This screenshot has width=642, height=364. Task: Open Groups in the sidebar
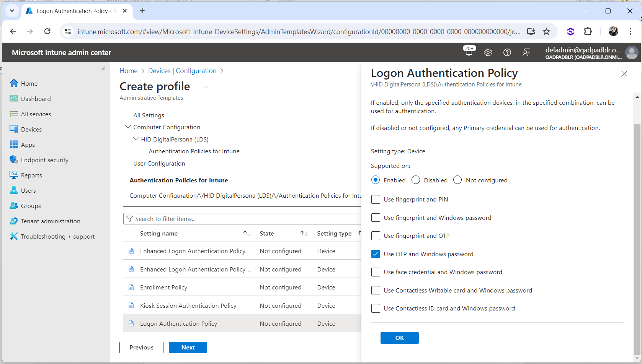(x=31, y=206)
